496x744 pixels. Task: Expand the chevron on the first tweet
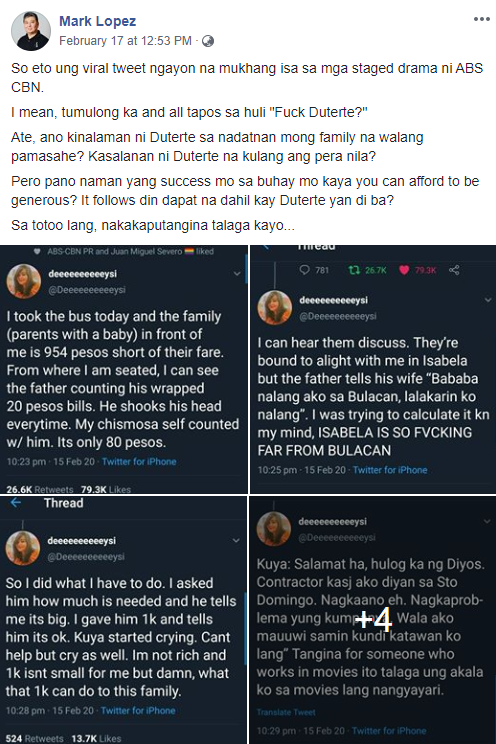click(237, 274)
